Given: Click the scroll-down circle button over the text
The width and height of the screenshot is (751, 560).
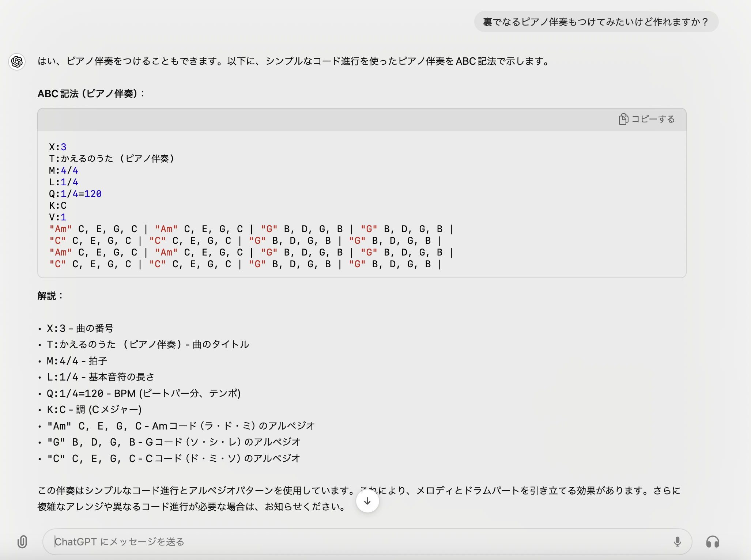Looking at the screenshot, I should (367, 501).
